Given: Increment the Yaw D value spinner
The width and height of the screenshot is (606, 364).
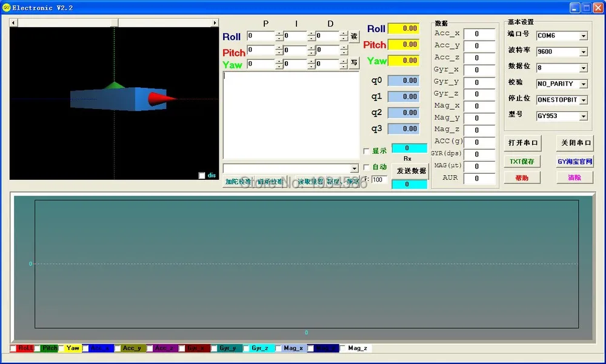Looking at the screenshot, I should [344, 61].
